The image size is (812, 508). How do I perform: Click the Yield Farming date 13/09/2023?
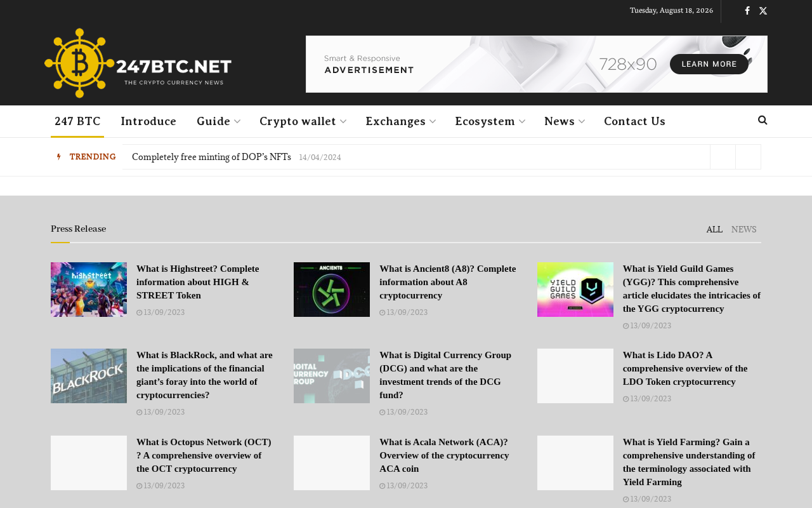pyautogui.click(x=647, y=499)
